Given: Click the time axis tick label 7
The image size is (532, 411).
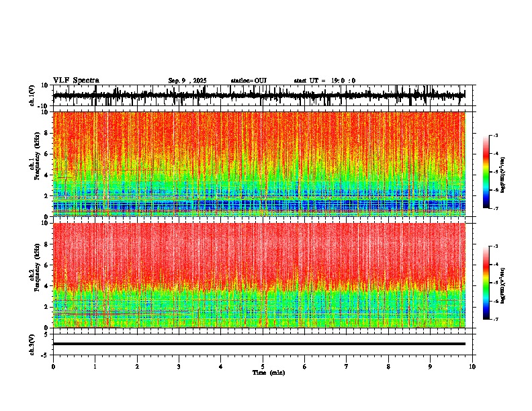Looking at the screenshot, I should [x=347, y=367].
